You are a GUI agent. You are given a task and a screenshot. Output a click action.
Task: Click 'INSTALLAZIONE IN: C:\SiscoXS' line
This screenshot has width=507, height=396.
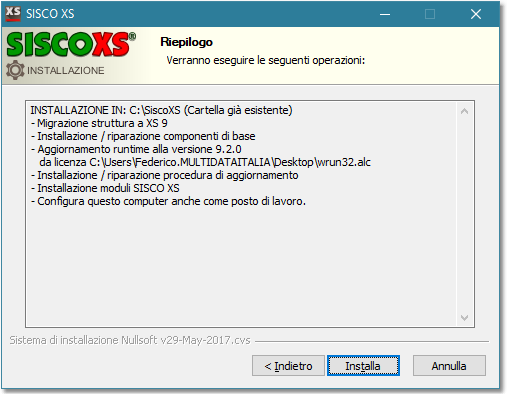coord(161,110)
